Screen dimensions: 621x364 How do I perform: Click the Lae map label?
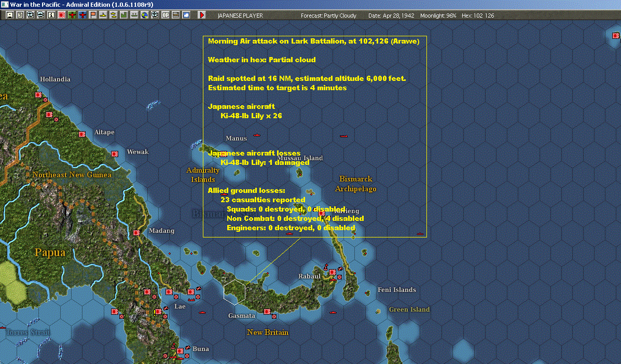point(180,306)
